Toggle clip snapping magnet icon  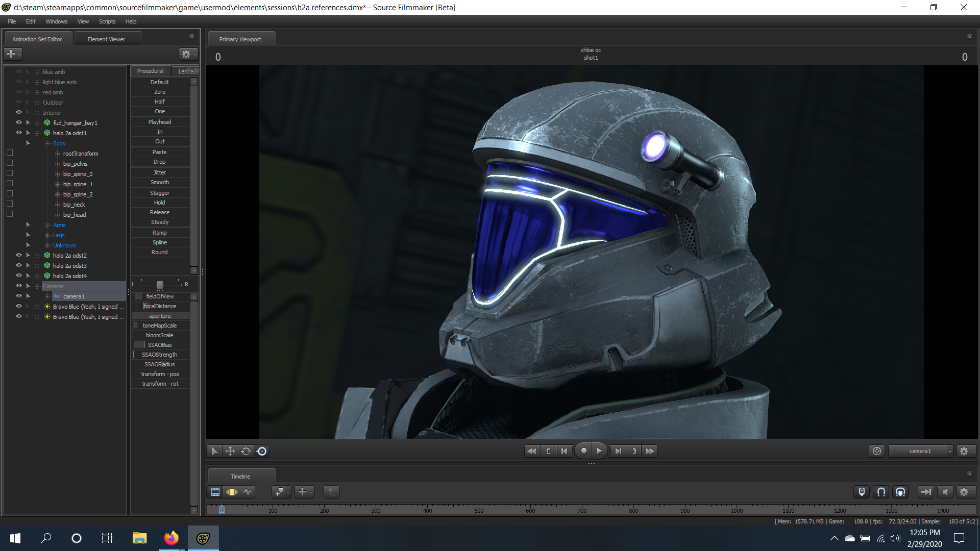[900, 492]
